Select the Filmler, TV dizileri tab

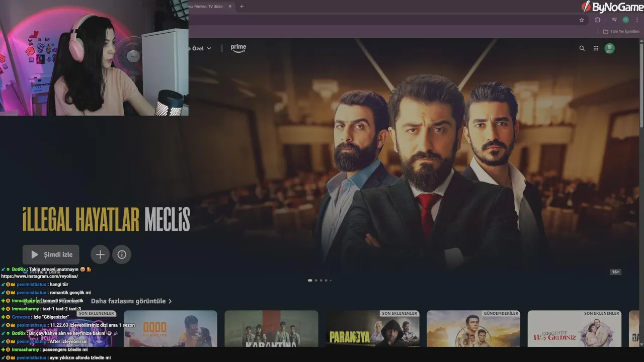(x=210, y=7)
